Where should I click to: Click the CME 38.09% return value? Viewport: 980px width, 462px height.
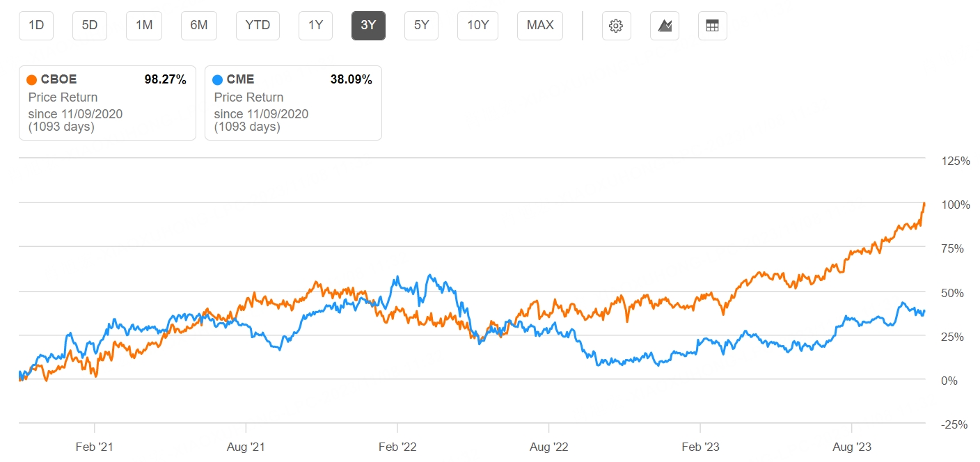[351, 79]
